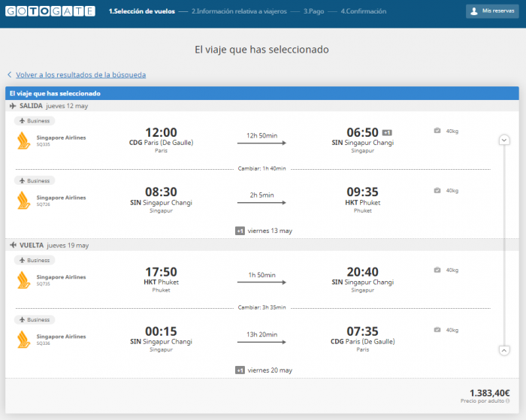This screenshot has width=526, height=420.
Task: Click the GOTOGATE logo
Action: 50,11
